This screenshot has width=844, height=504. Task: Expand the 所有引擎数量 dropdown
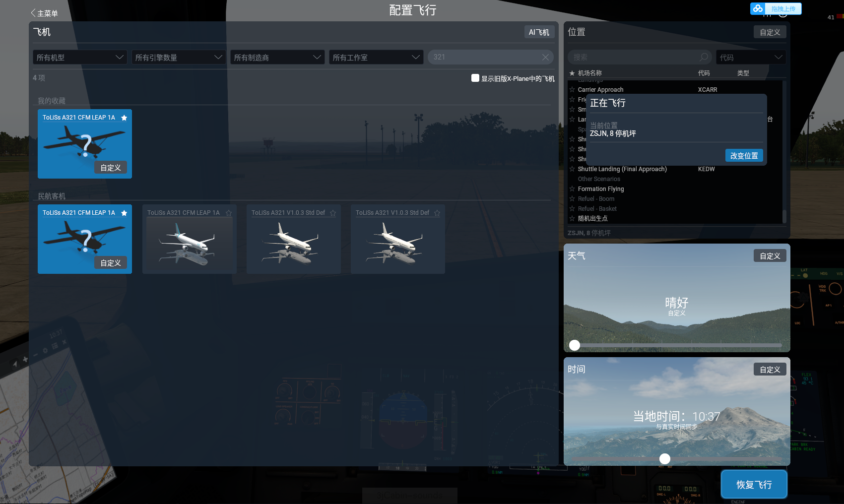179,58
